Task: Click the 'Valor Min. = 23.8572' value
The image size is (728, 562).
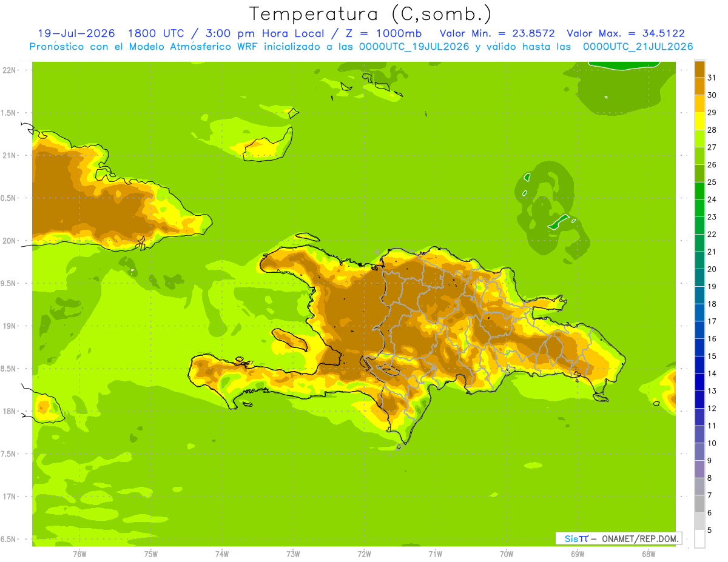Action: (x=497, y=33)
